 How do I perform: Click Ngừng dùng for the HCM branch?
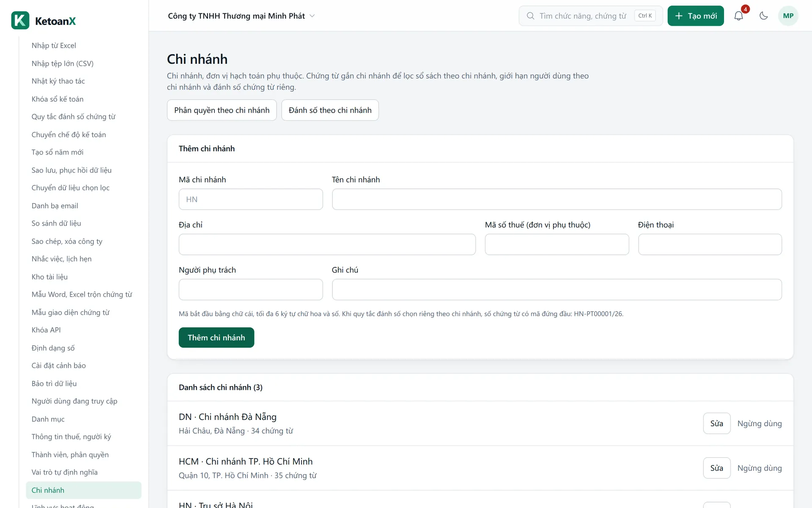click(x=760, y=468)
